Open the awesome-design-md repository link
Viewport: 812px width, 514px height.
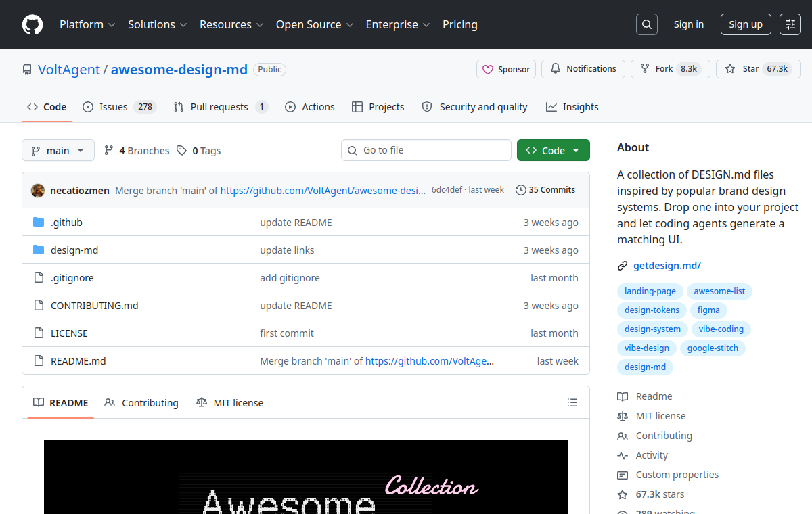coord(179,70)
